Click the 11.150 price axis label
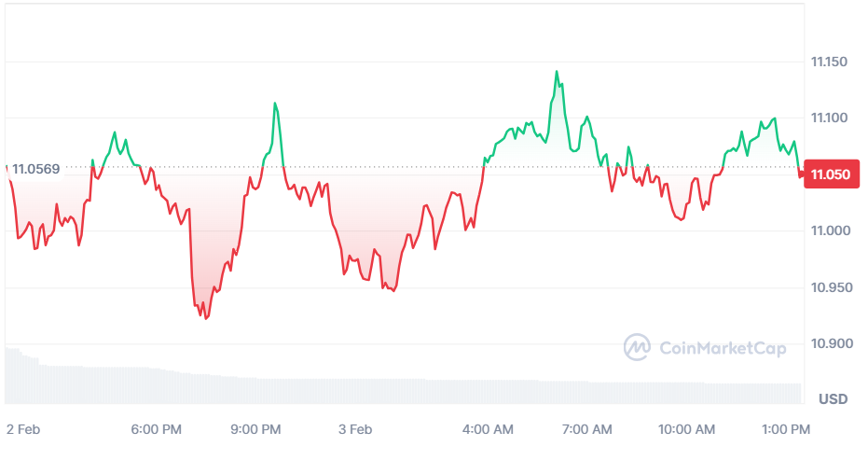This screenshot has width=868, height=460. tap(829, 63)
